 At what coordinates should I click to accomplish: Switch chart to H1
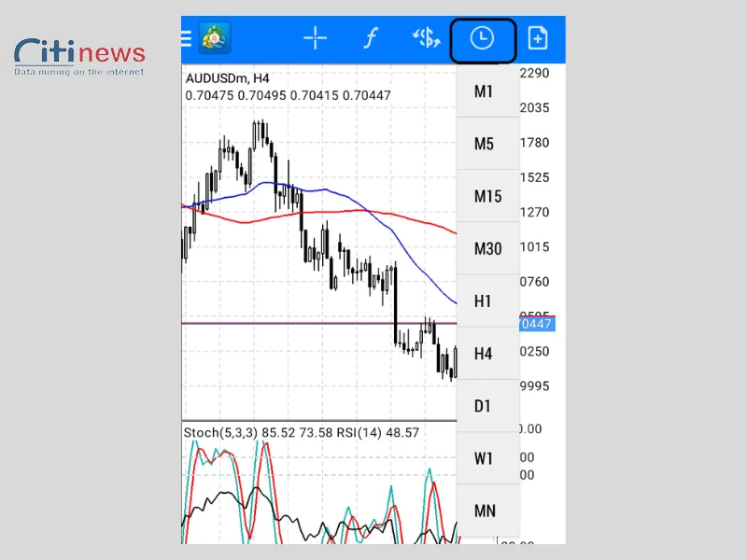[x=487, y=301]
